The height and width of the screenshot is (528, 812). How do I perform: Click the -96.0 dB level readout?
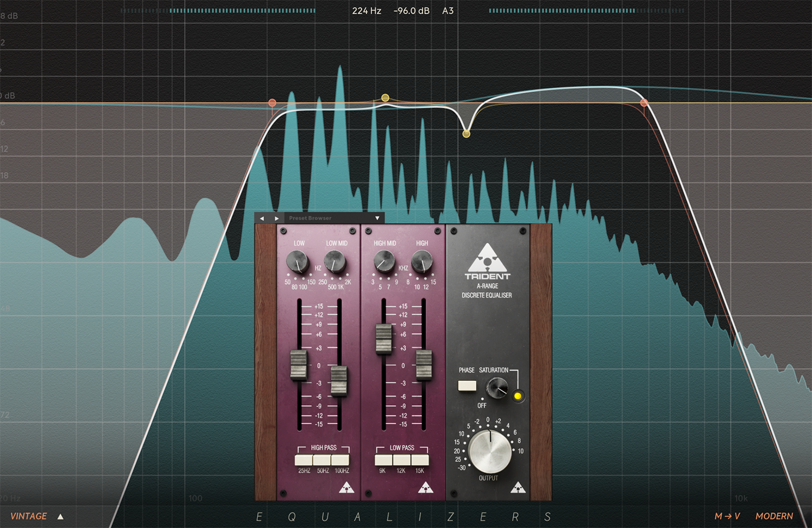411,11
